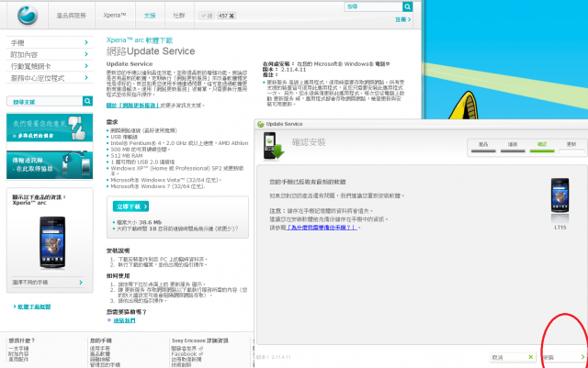Open the 關於「網路更新服務」 link
The height and width of the screenshot is (368, 588).
click(133, 106)
